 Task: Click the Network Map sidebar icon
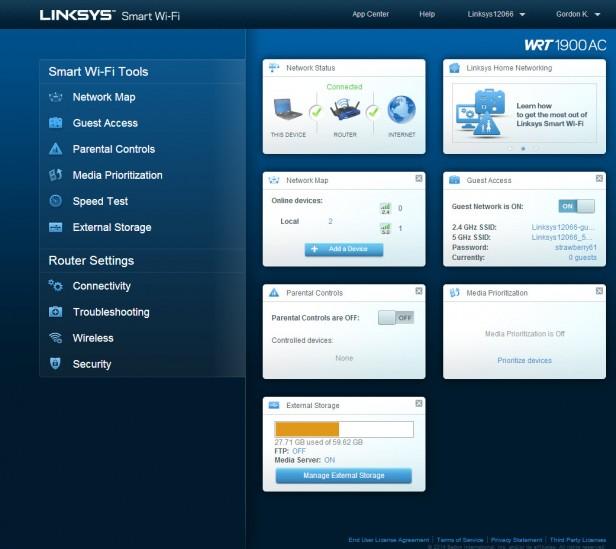click(55, 97)
